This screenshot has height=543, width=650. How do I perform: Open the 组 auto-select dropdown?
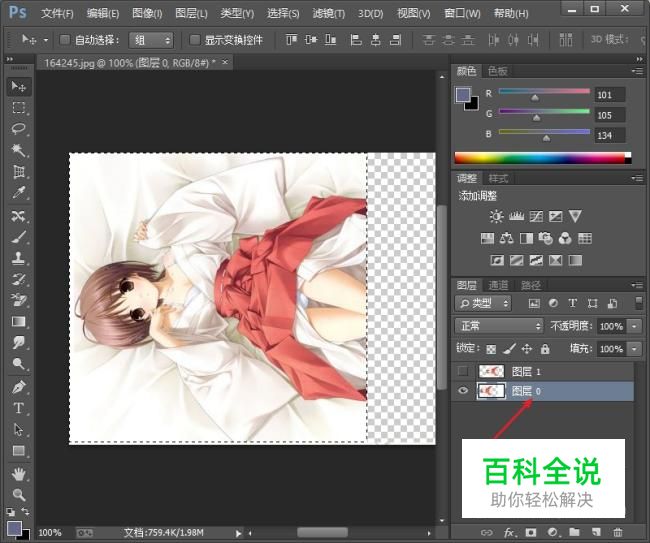click(151, 40)
